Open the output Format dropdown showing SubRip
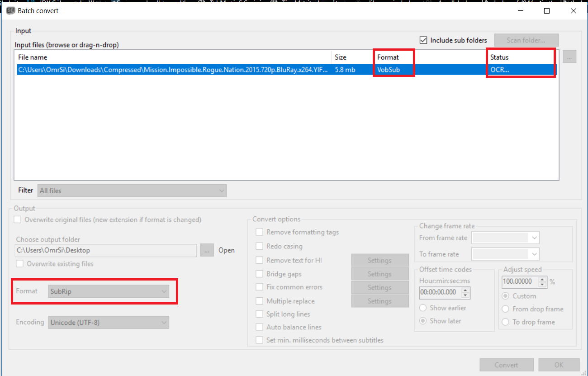The height and width of the screenshot is (376, 588). tap(109, 291)
